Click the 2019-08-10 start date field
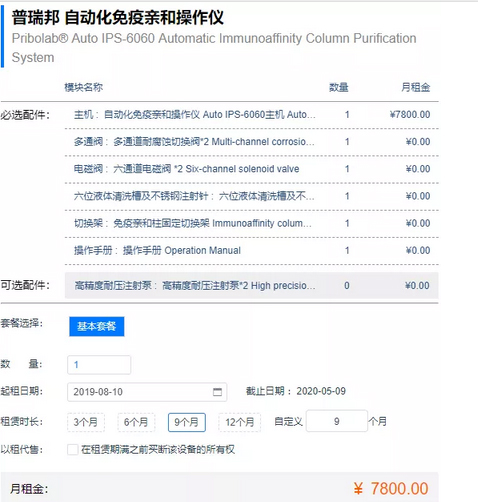 (147, 392)
